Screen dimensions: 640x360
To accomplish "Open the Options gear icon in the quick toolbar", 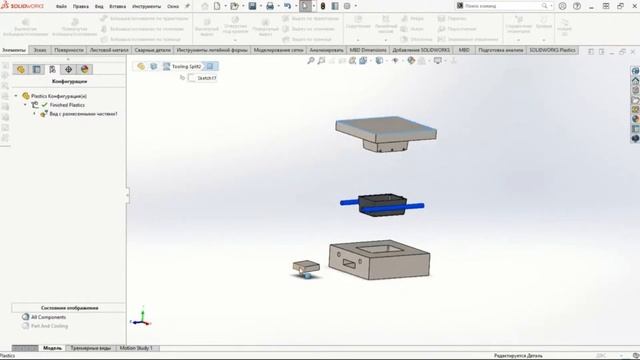I will (347, 6).
